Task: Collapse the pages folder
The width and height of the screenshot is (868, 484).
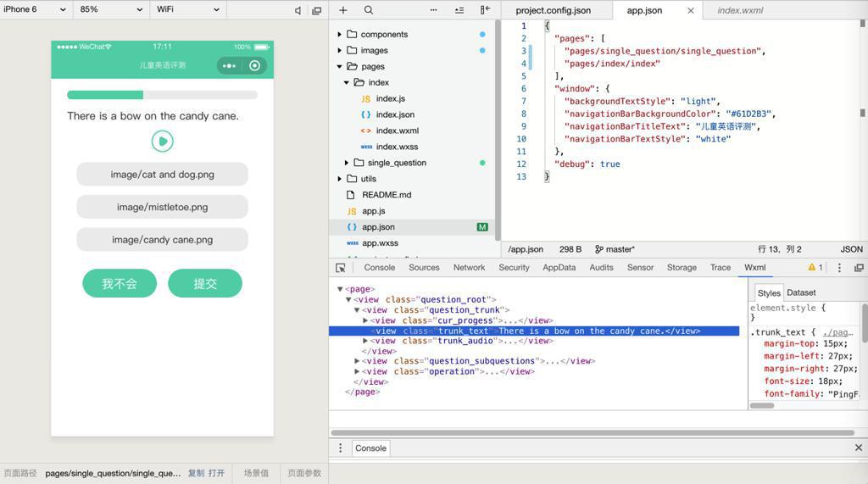Action: pos(339,66)
